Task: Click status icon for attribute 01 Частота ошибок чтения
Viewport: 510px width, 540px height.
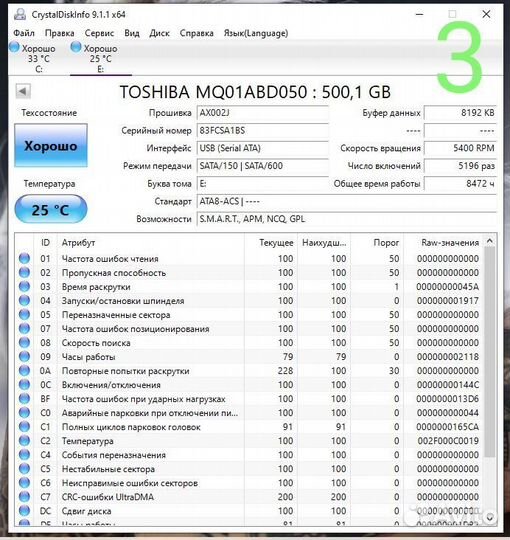Action: (x=24, y=258)
